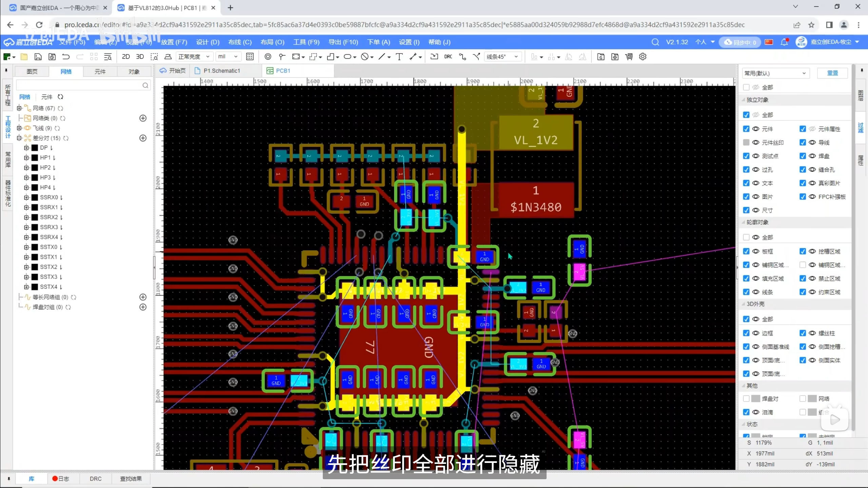Click the search magnifier in header bar
Image resolution: width=868 pixels, height=488 pixels.
[655, 42]
